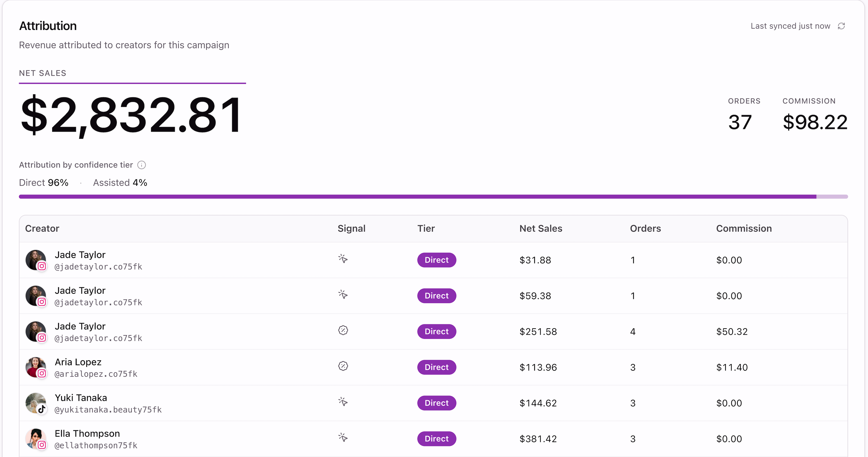Click the $59.38 net sales cell
This screenshot has width=868, height=457.
(x=535, y=295)
